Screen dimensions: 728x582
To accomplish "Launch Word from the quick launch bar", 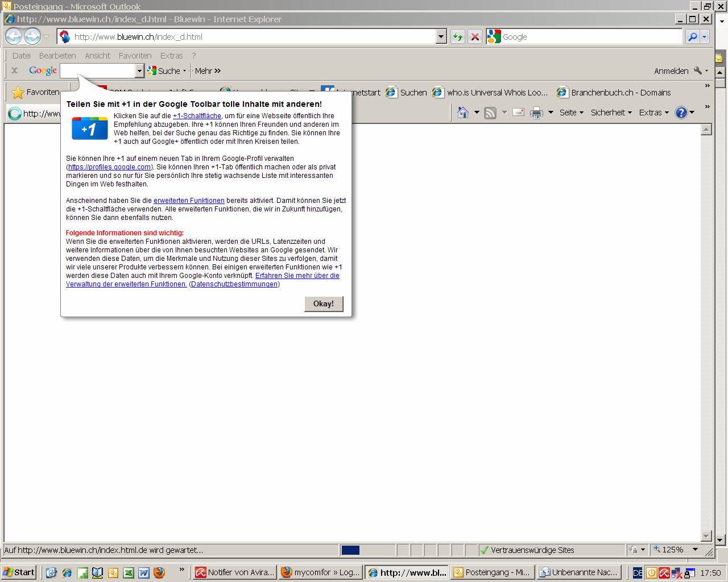I will [144, 572].
